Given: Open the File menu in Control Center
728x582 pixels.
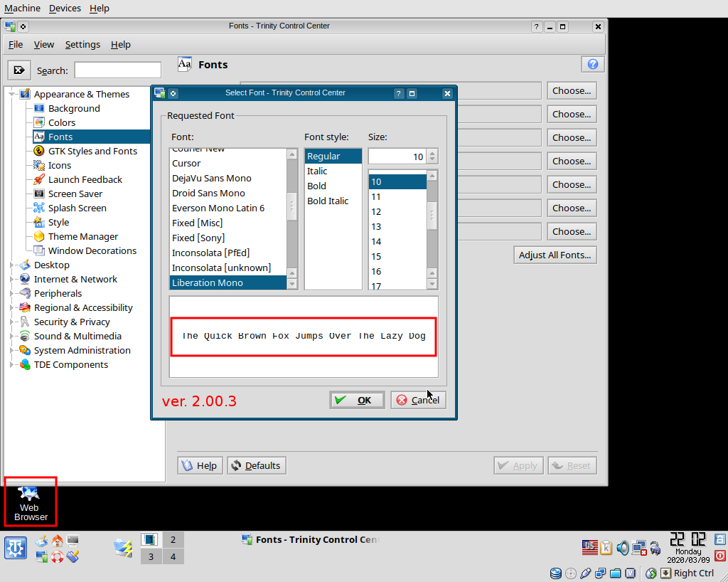Looking at the screenshot, I should pos(16,45).
